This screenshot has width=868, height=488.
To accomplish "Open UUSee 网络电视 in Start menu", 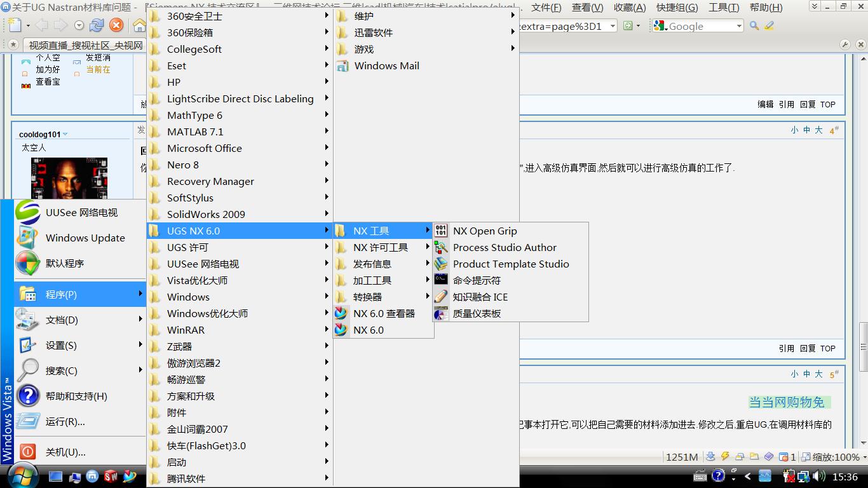I will pos(80,212).
